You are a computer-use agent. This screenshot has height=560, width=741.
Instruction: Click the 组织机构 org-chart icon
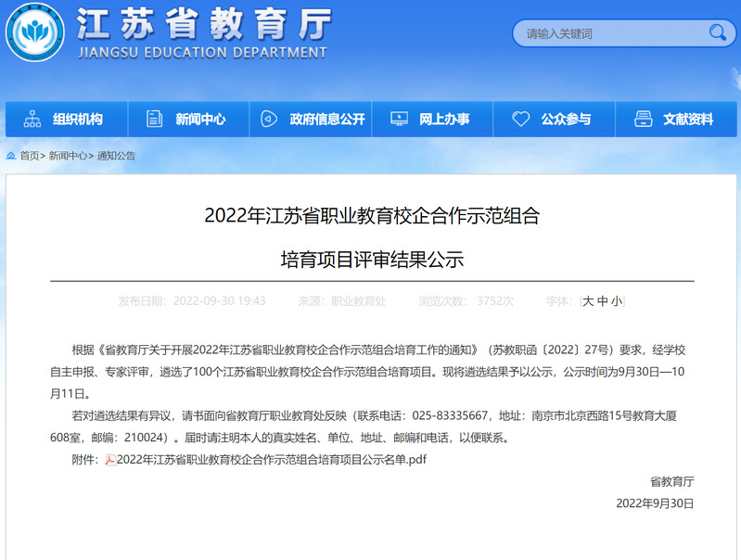32,119
